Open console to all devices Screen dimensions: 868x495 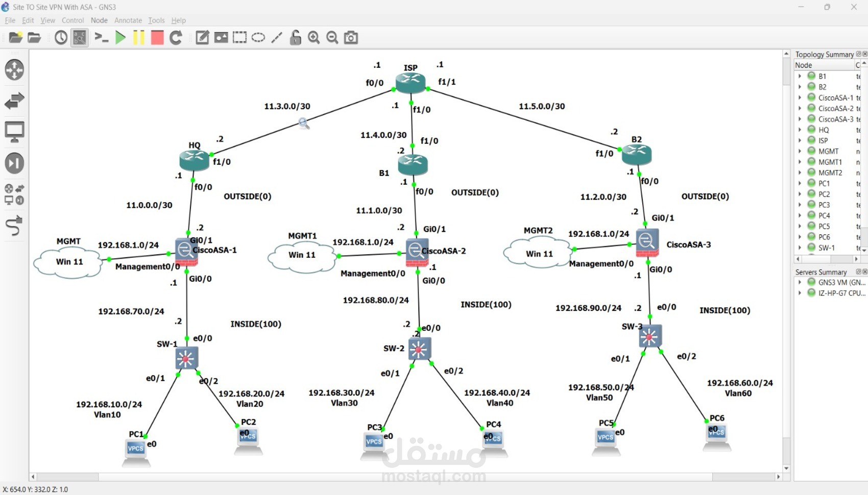[102, 38]
